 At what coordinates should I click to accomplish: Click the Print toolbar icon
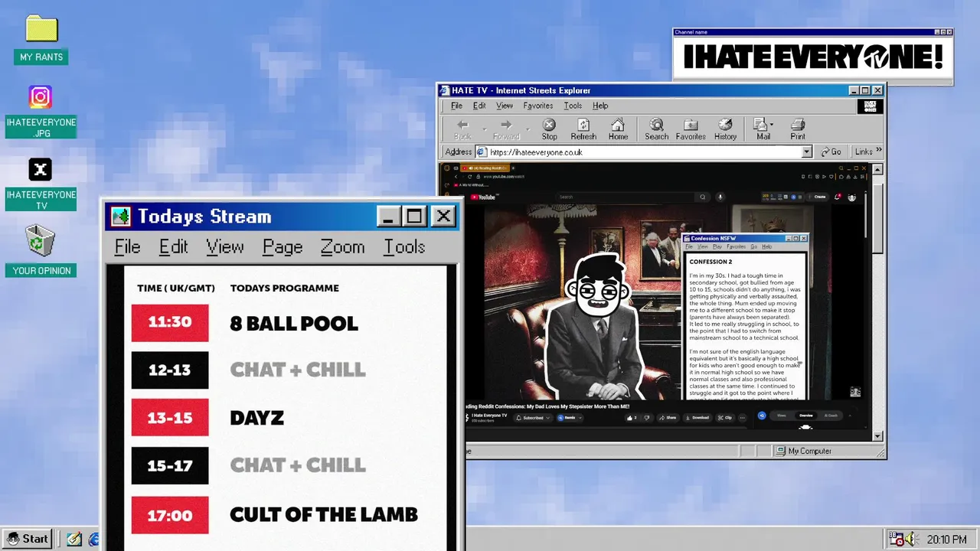click(x=798, y=125)
